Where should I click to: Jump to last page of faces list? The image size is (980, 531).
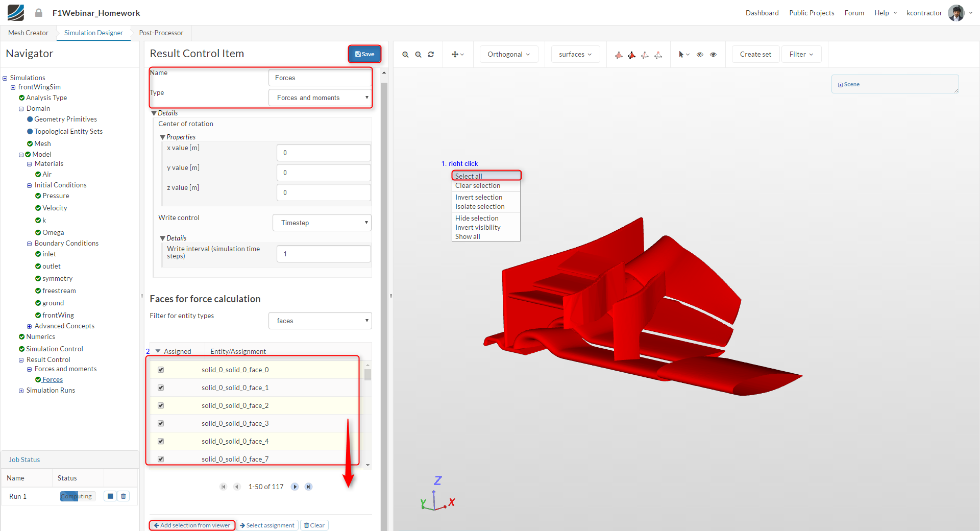pos(308,487)
